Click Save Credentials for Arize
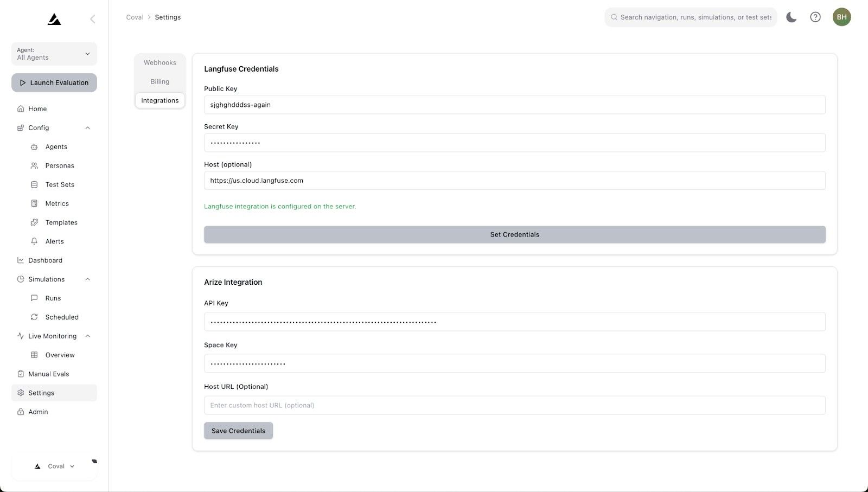The width and height of the screenshot is (868, 492). [x=238, y=431]
